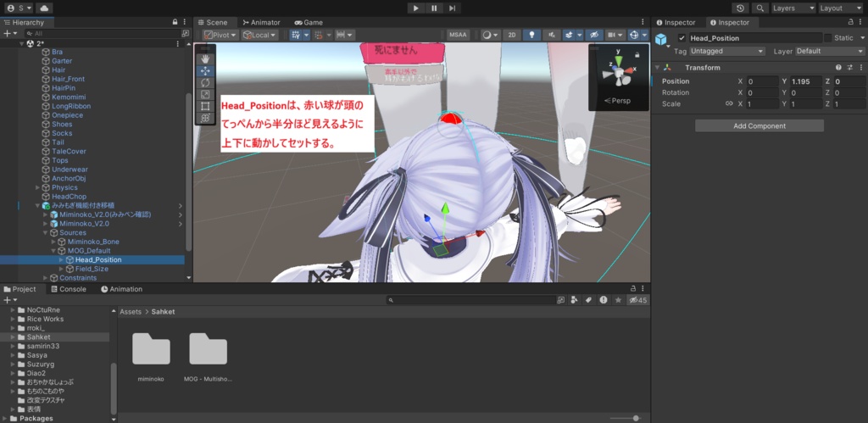
Task: Select the Scene tab
Action: [x=212, y=22]
